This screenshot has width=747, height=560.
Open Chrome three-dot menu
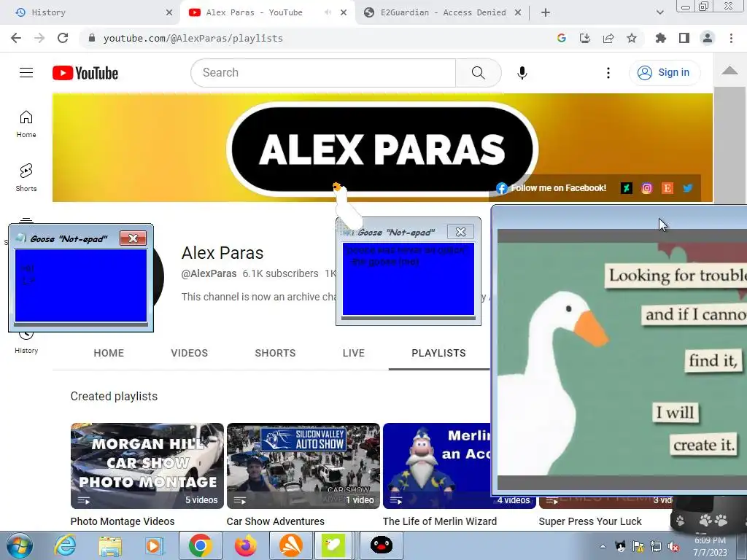pyautogui.click(x=731, y=38)
